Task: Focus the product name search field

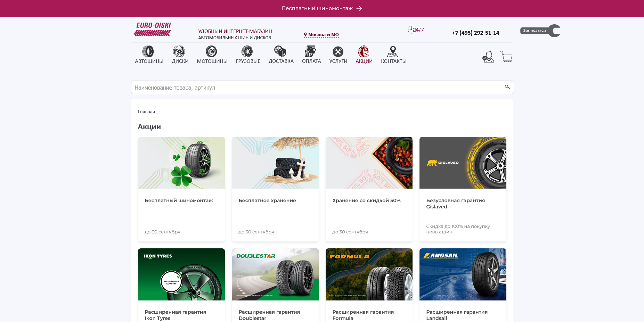Action: click(x=322, y=88)
